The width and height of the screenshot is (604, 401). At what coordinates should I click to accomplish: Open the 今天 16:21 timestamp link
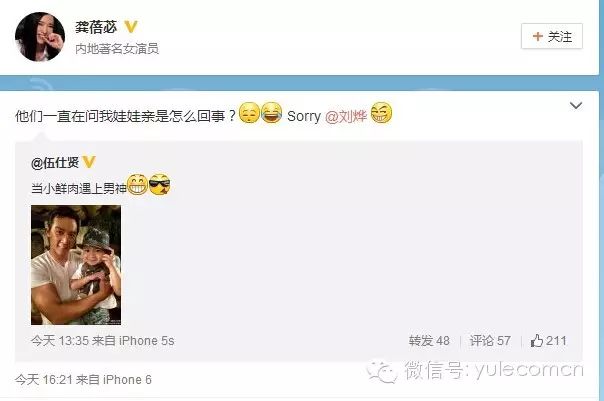[44, 380]
